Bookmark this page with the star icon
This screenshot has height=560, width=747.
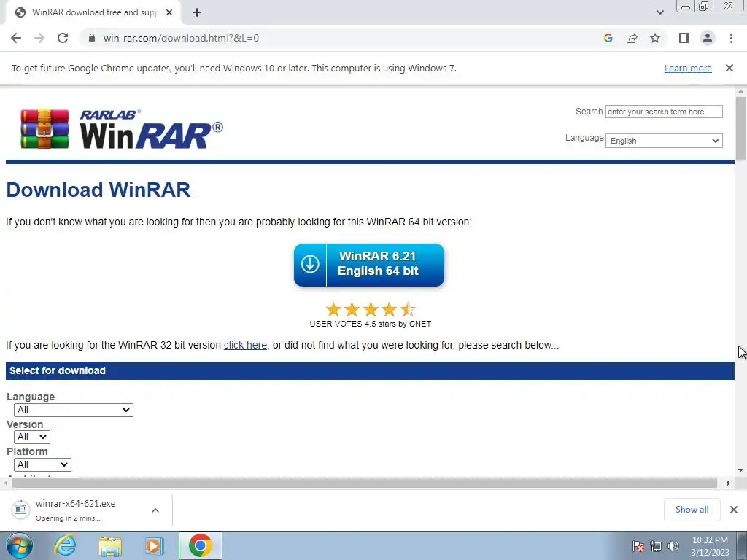655,38
